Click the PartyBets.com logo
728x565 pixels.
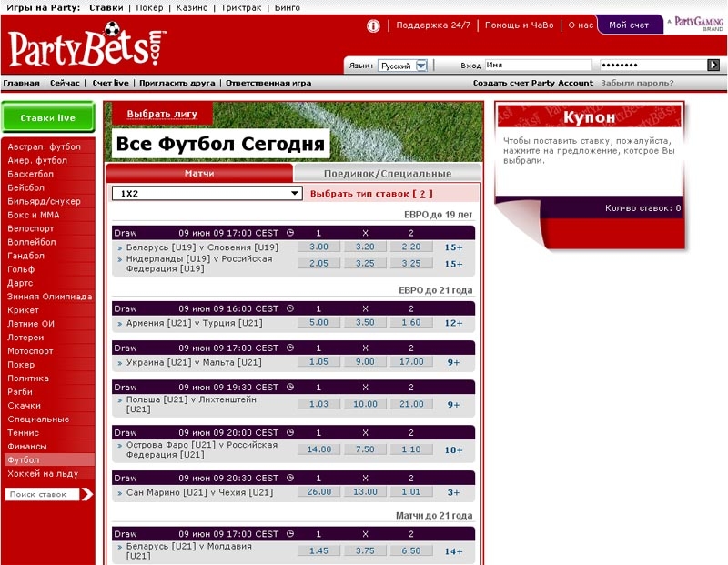pyautogui.click(x=84, y=49)
